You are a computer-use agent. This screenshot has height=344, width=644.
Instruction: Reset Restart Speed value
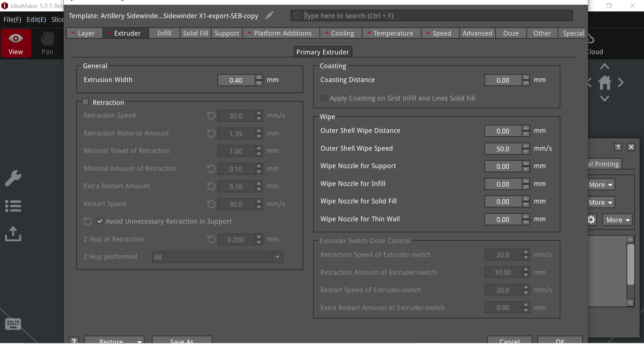click(211, 204)
